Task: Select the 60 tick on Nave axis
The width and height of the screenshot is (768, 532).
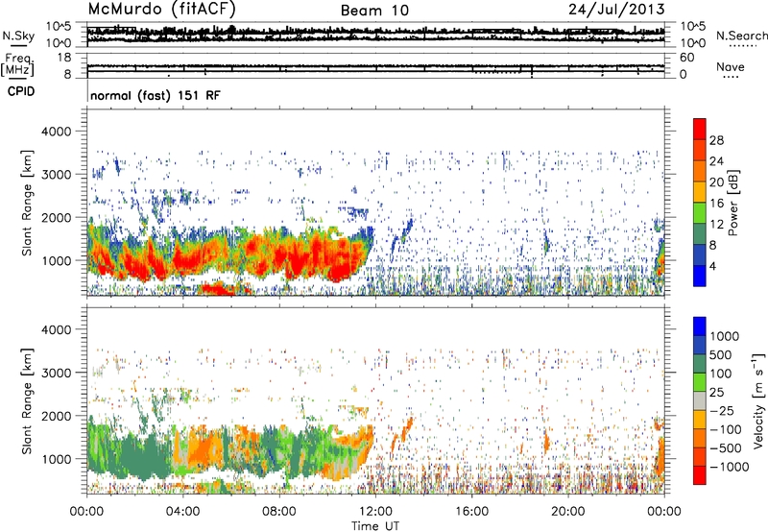Action: (x=686, y=58)
